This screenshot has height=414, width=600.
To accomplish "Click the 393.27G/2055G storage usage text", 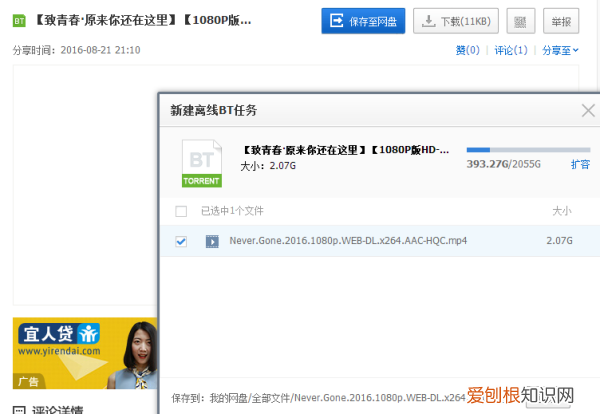I will (x=504, y=164).
